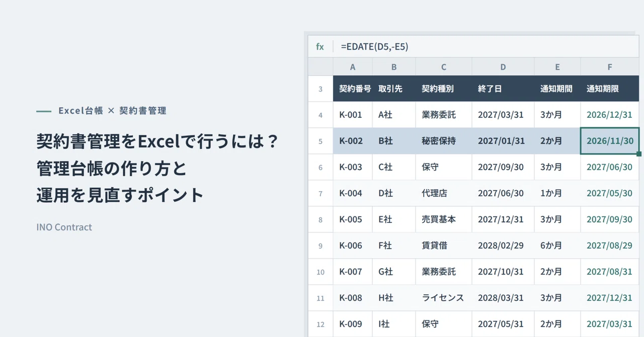Image resolution: width=644 pixels, height=337 pixels.
Task: Select the deadline cell 2026/12/31
Action: 610,115
